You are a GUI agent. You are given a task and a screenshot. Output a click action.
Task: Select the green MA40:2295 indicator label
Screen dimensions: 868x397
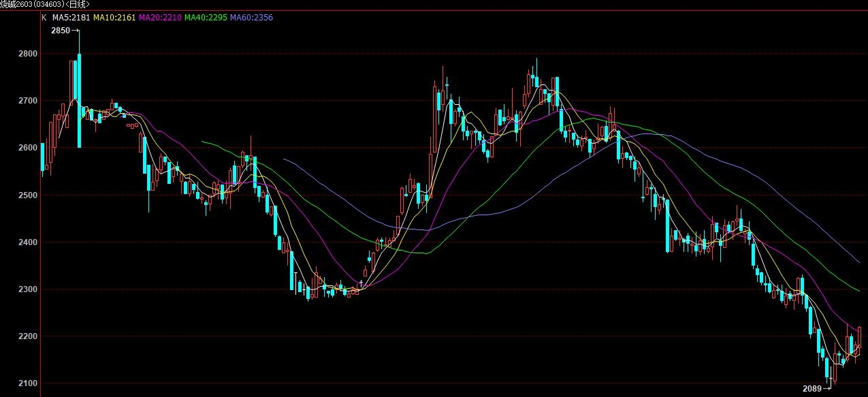point(206,17)
